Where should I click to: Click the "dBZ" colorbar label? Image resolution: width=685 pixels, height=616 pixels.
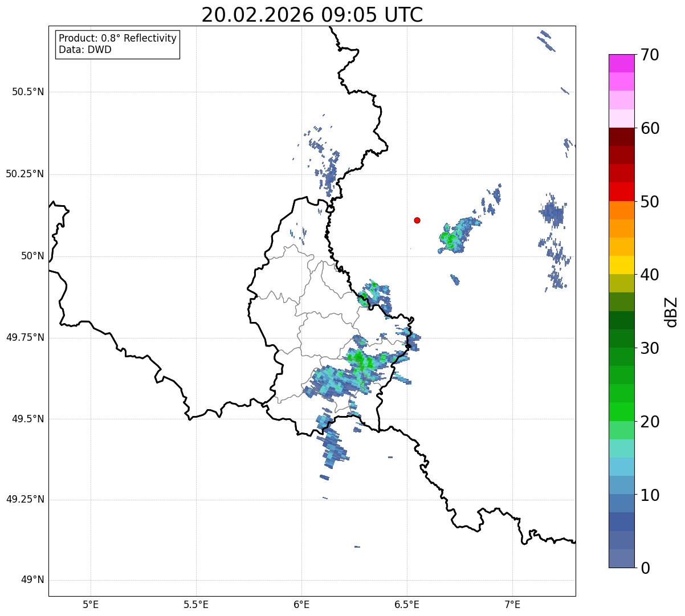(x=671, y=312)
